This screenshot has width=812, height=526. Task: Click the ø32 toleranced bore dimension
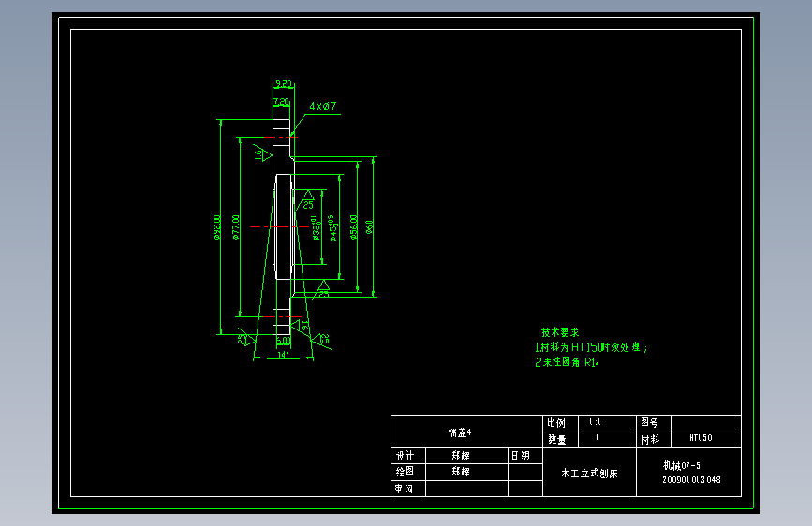point(316,228)
